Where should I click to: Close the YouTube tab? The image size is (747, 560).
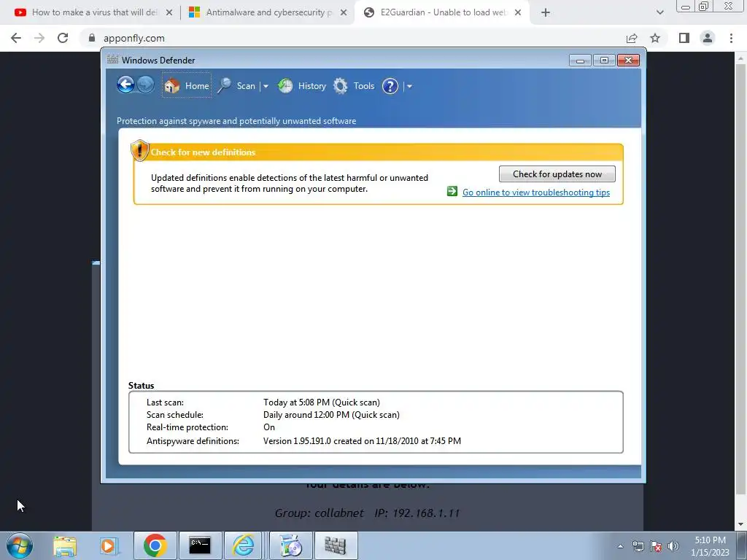point(169,12)
